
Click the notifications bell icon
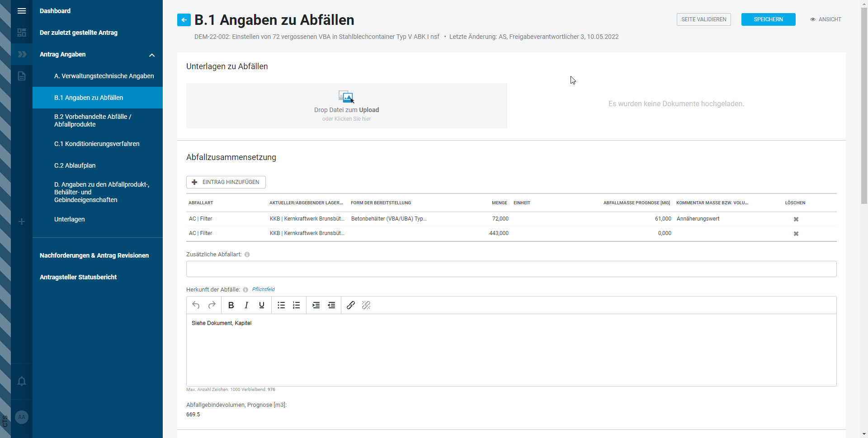coord(21,382)
